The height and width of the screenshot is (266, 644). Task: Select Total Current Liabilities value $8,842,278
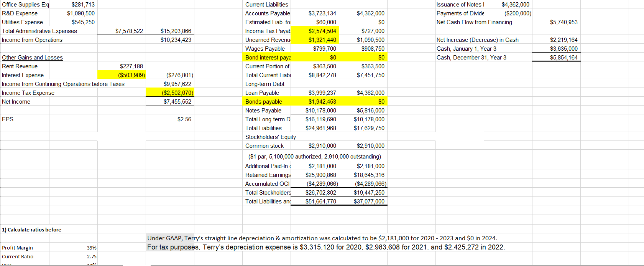322,75
